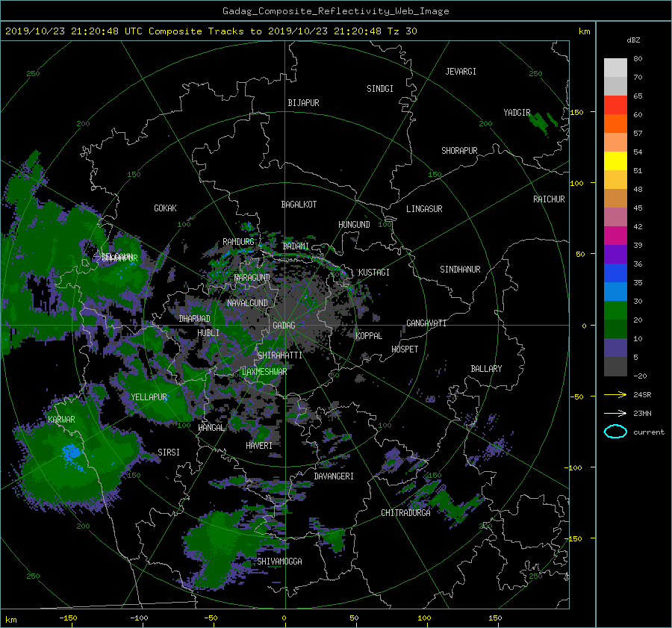Screen dimensions: 672x628
Task: Click the SINDHANUR city label
Action: coord(460,270)
